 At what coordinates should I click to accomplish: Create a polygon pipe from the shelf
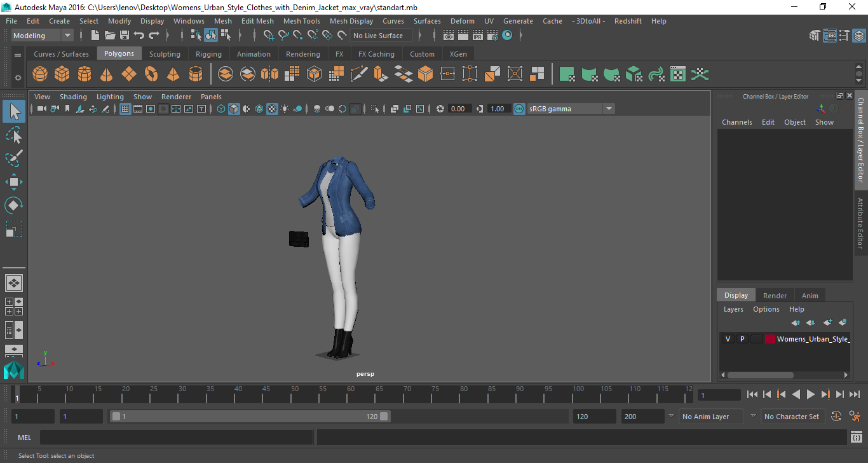[x=196, y=74]
